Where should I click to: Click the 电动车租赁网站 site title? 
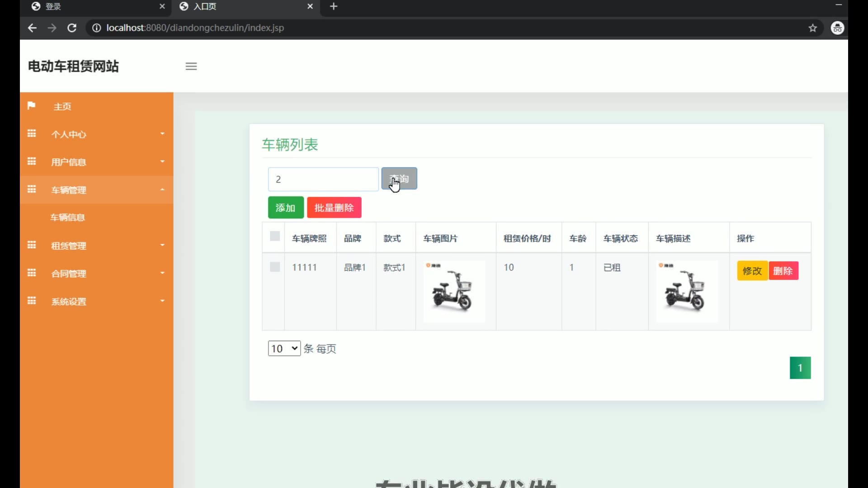pyautogui.click(x=73, y=66)
